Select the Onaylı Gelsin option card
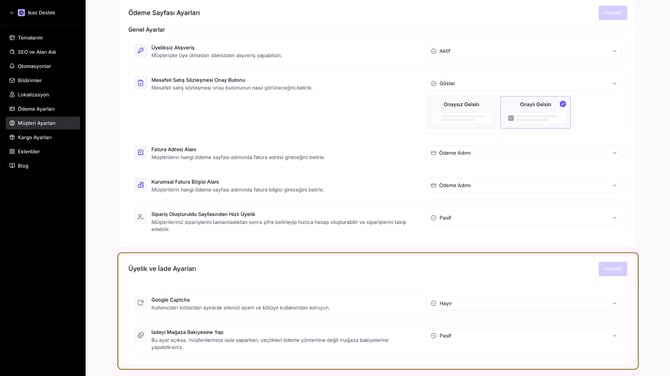Viewport: 670px width, 376px height. coord(535,112)
